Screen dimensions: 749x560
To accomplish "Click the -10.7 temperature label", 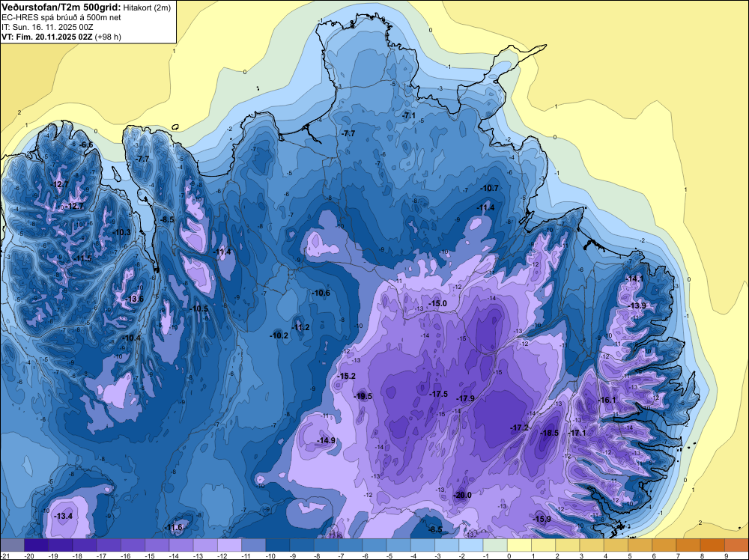I will click(x=490, y=188).
